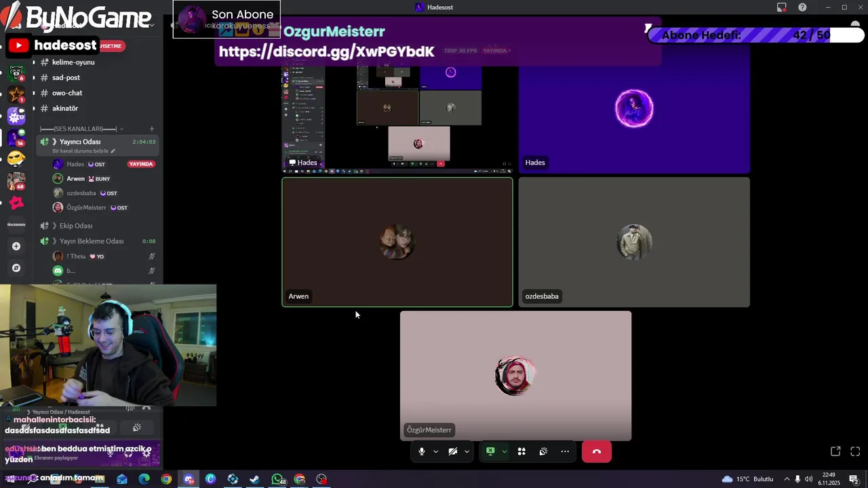
Task: Toggle the microphone mute button in call controls
Action: point(421,451)
